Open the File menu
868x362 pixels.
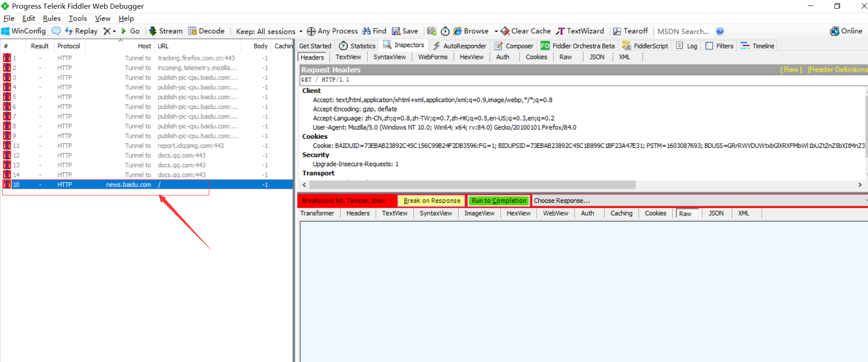pos(9,18)
